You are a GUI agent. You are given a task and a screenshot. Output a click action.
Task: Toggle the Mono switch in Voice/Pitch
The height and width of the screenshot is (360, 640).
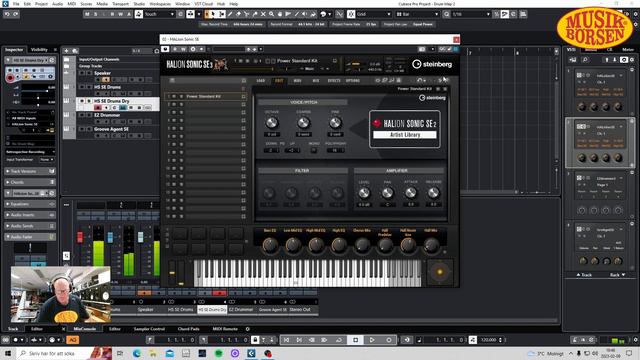tap(313, 150)
